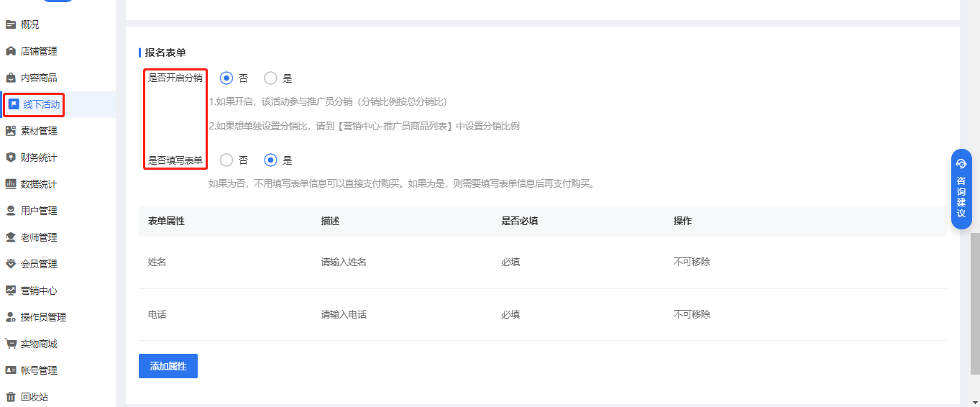Click 不可移除 in the 电话 row

pyautogui.click(x=692, y=315)
